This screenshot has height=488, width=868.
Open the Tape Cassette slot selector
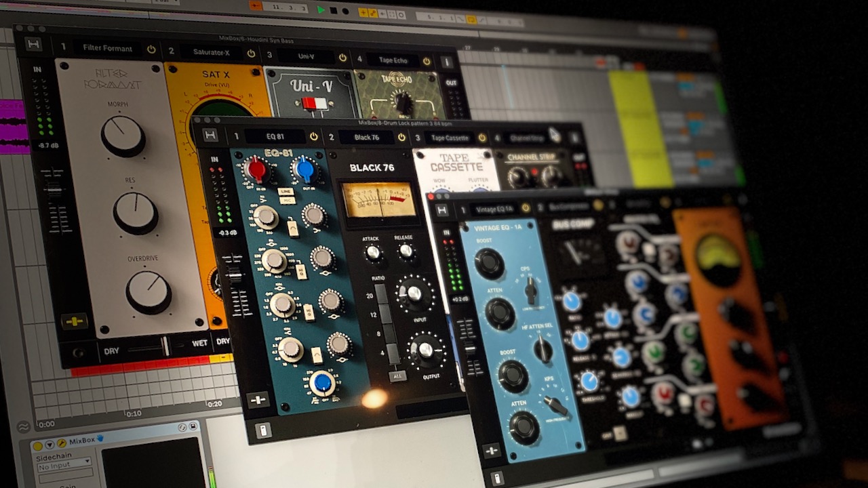pos(450,138)
